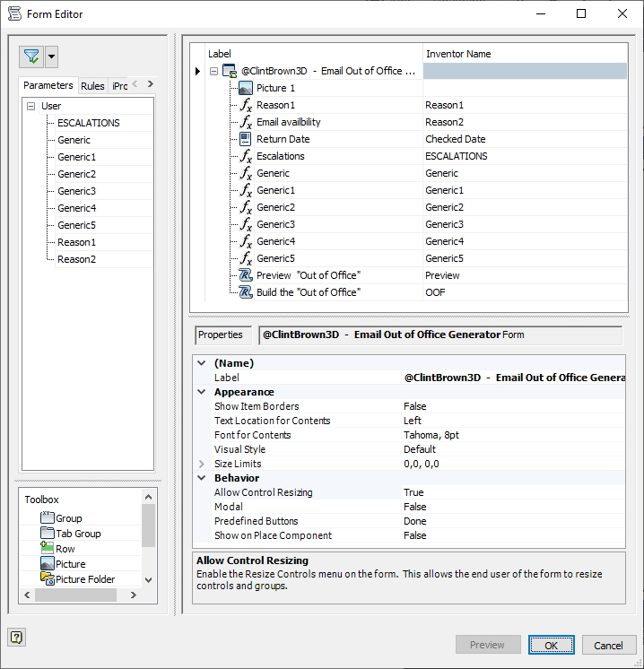Image resolution: width=644 pixels, height=669 pixels.
Task: Click the tab scroll left arrow
Action: (x=135, y=84)
